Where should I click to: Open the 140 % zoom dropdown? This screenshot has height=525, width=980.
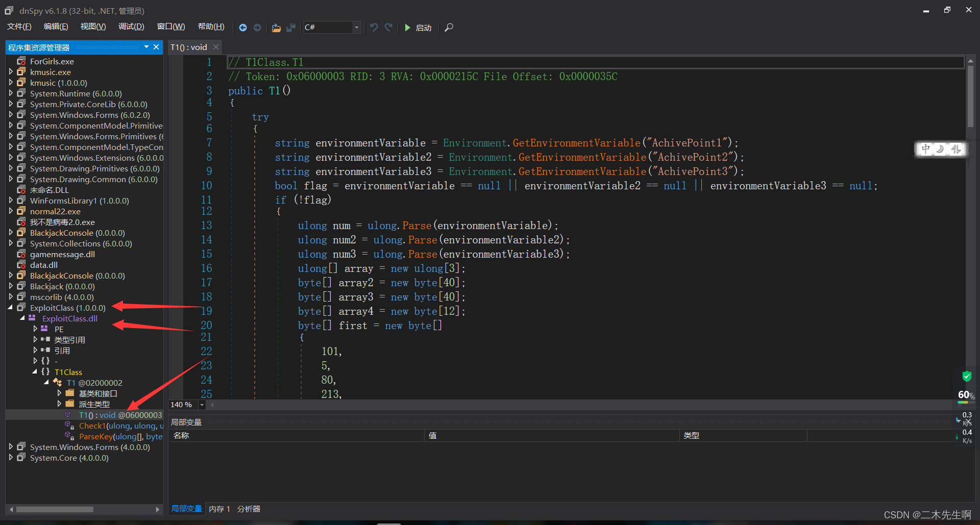pyautogui.click(x=202, y=405)
